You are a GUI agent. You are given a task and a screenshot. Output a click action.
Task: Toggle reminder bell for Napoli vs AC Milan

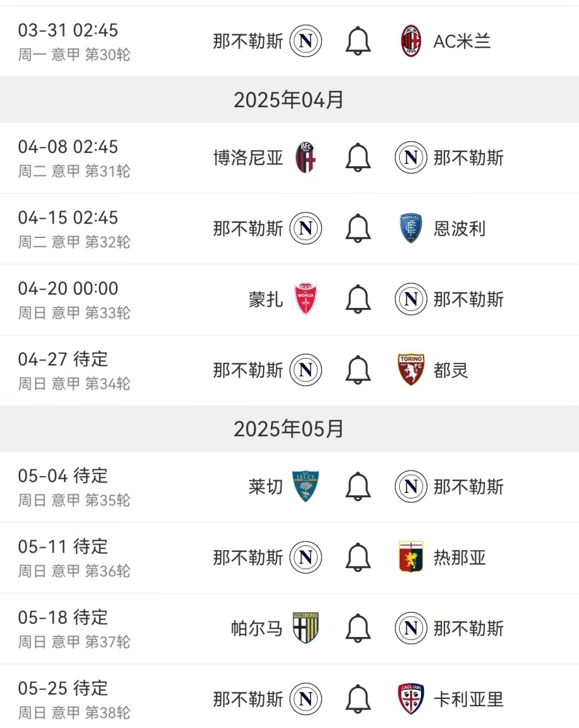point(358,42)
